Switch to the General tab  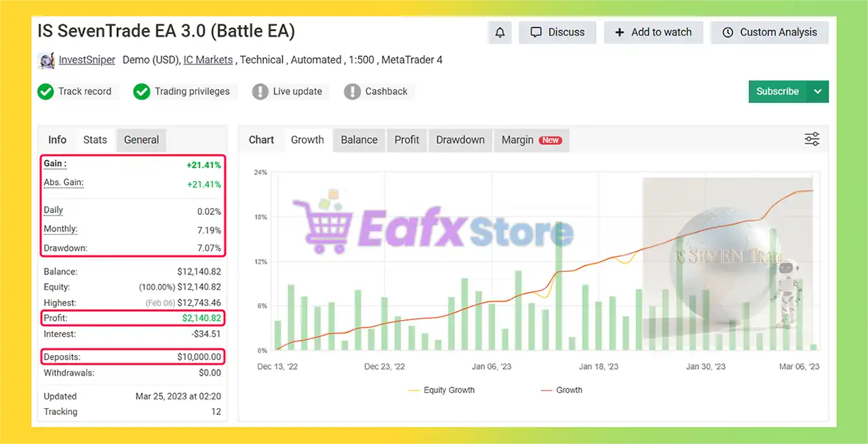(141, 140)
